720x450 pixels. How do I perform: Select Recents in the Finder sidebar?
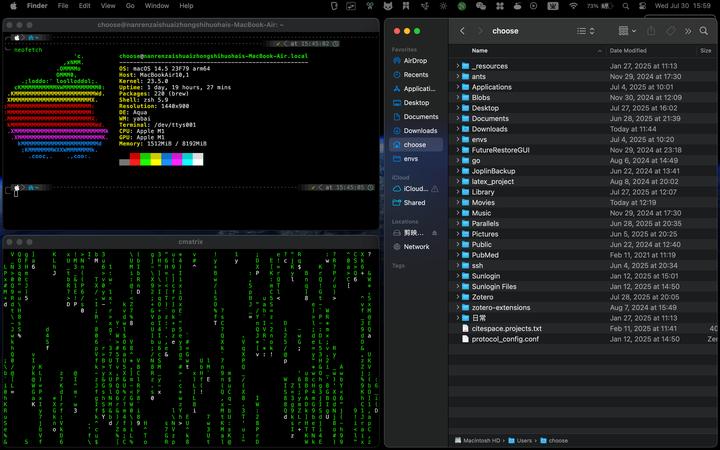(416, 75)
